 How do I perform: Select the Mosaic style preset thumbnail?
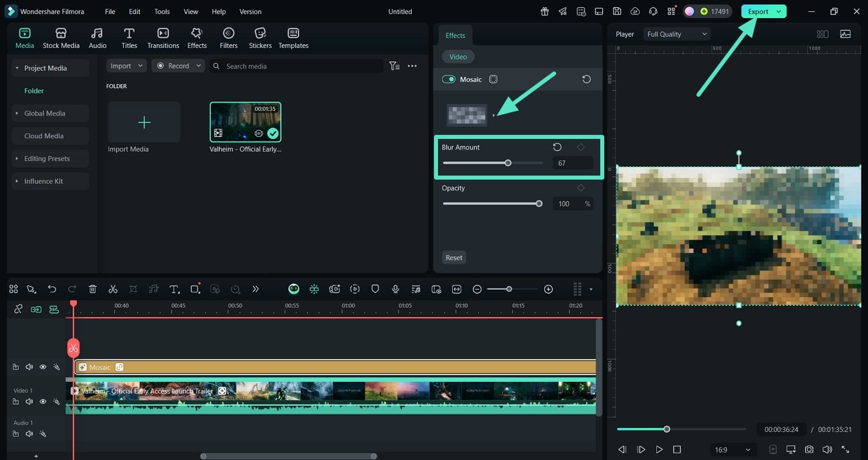pos(467,116)
